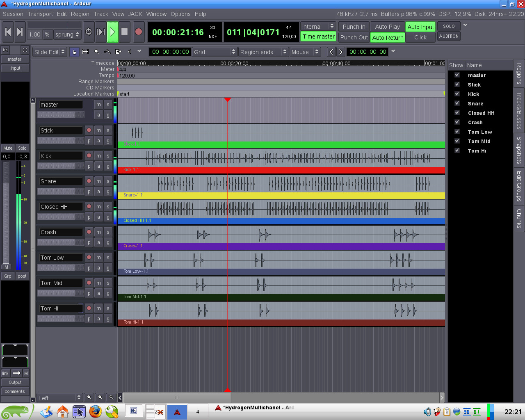
Task: Open the Left zoom focus dropdown
Action: click(x=59, y=398)
